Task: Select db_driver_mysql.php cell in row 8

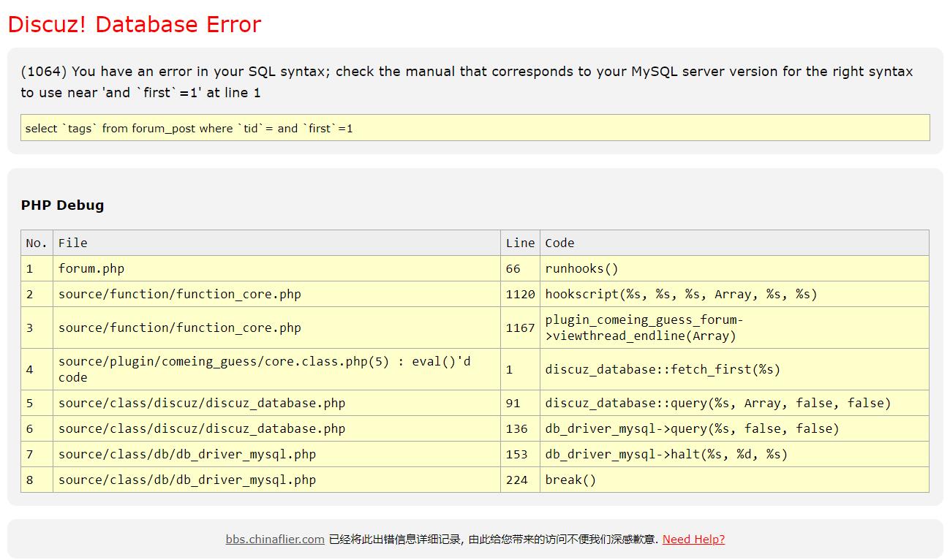Action: coord(276,480)
